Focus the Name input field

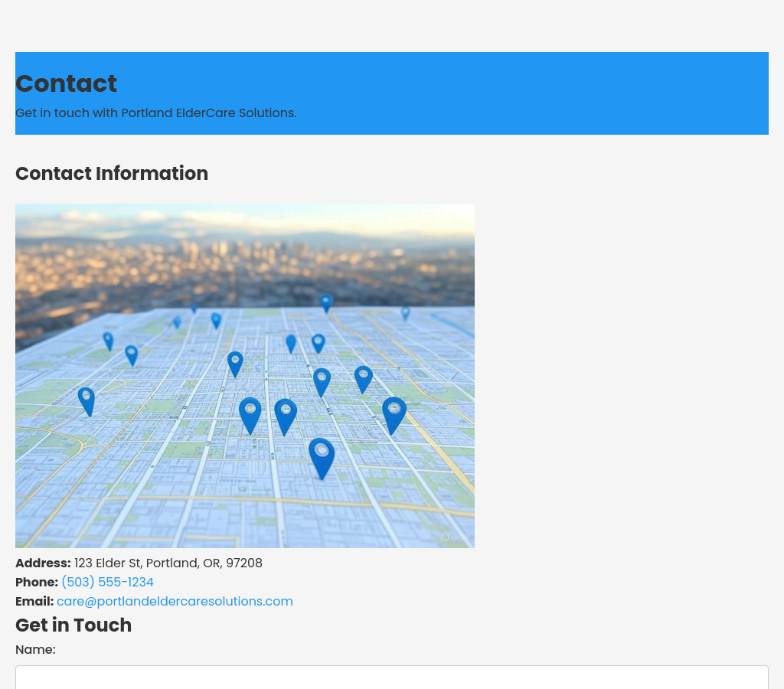coord(391,677)
